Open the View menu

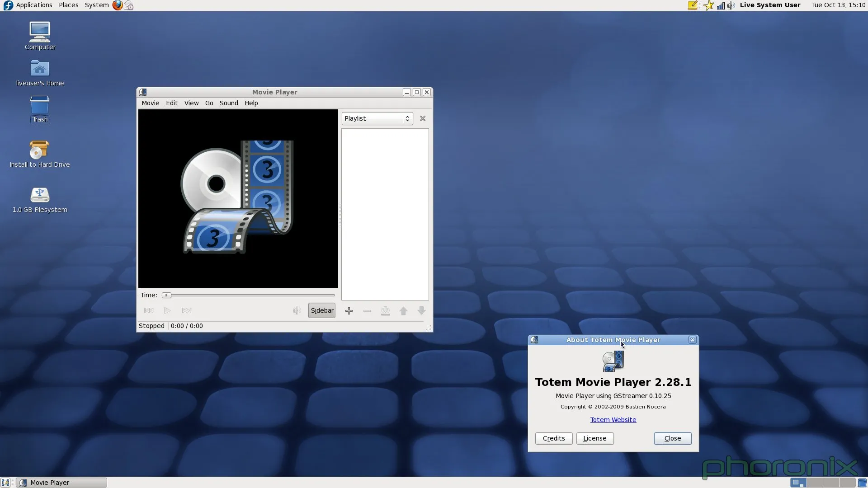point(191,103)
